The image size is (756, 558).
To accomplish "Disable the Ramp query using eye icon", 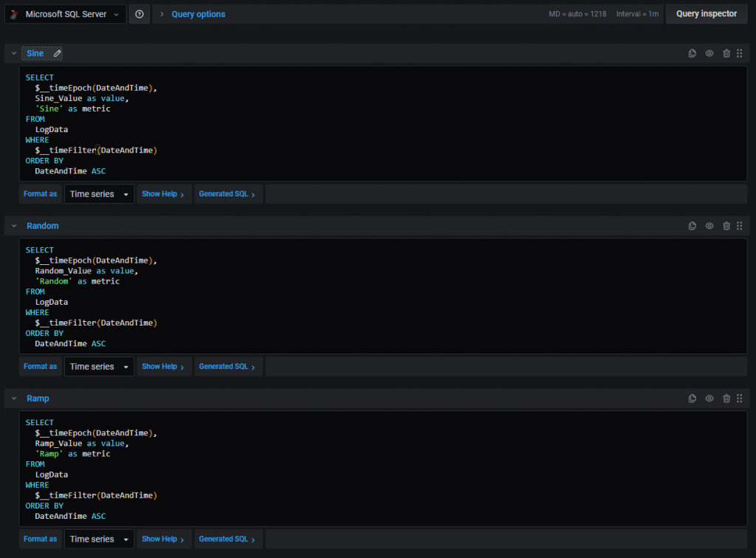I will (709, 399).
